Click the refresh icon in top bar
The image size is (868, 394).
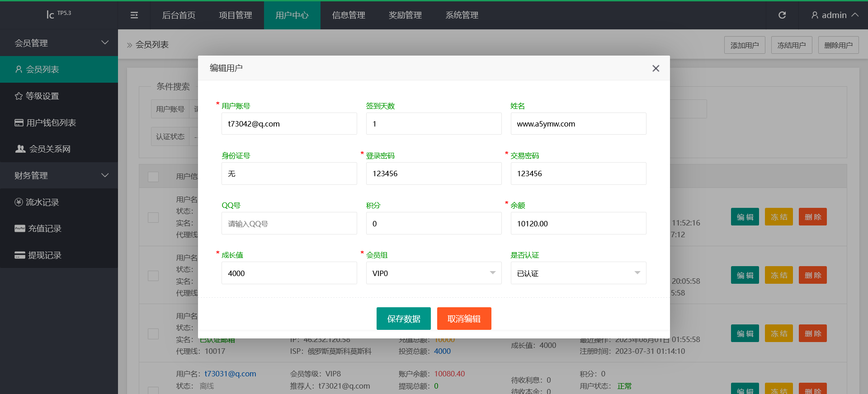pyautogui.click(x=782, y=15)
